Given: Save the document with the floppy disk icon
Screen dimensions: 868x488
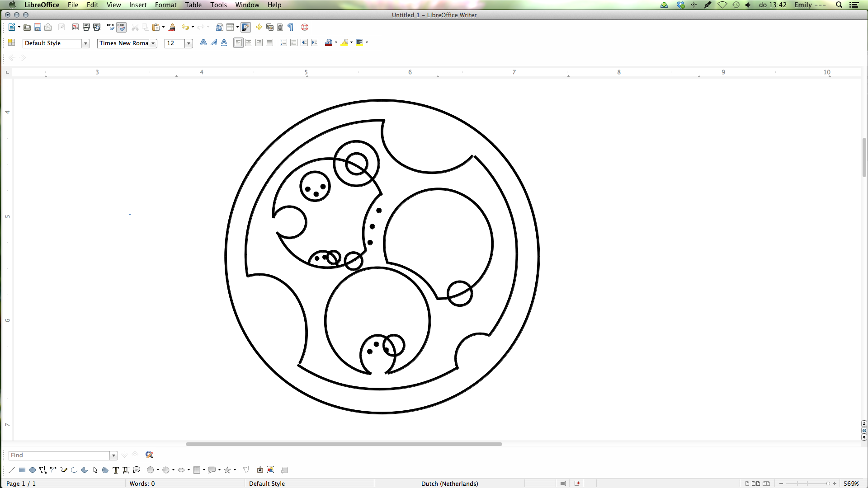Looking at the screenshot, I should click(38, 28).
